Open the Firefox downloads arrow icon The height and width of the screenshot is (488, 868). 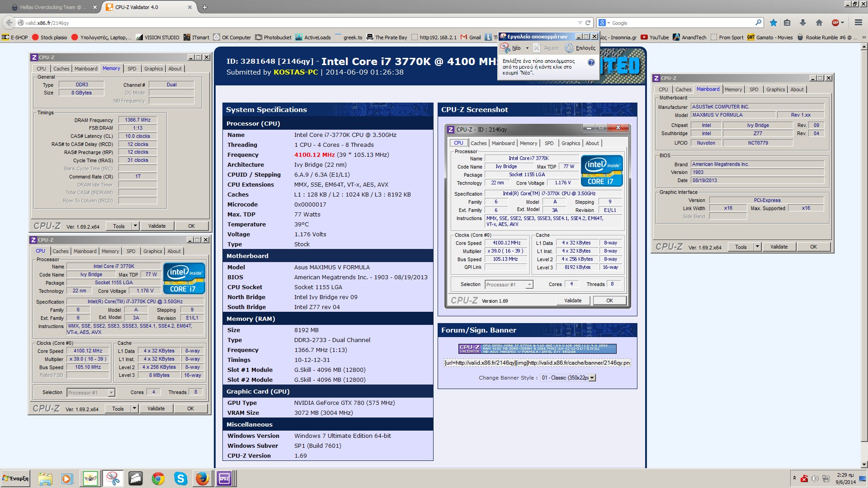click(803, 23)
